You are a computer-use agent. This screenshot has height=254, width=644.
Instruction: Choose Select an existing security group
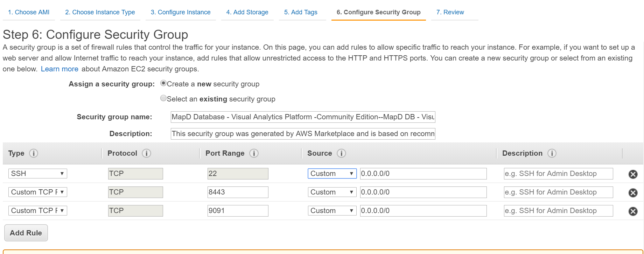click(163, 98)
